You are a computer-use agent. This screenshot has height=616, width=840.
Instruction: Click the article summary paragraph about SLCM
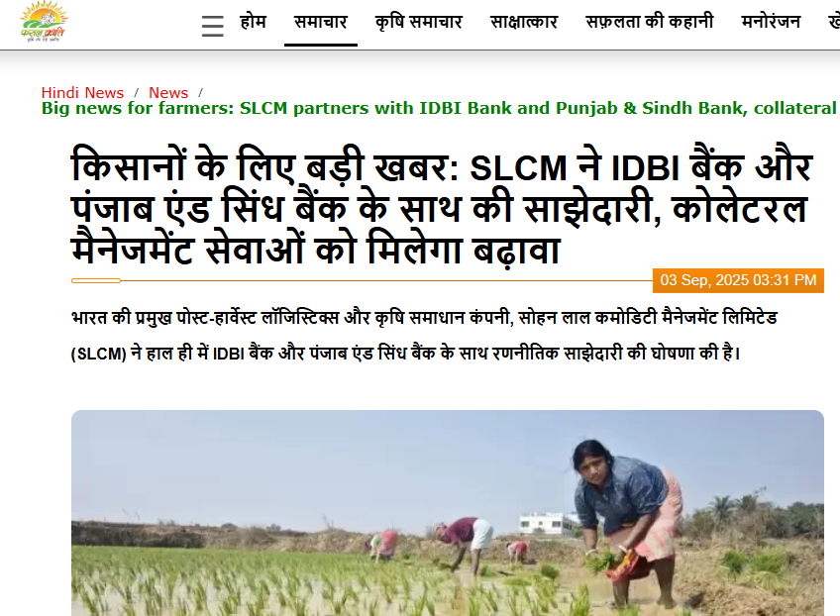424,336
